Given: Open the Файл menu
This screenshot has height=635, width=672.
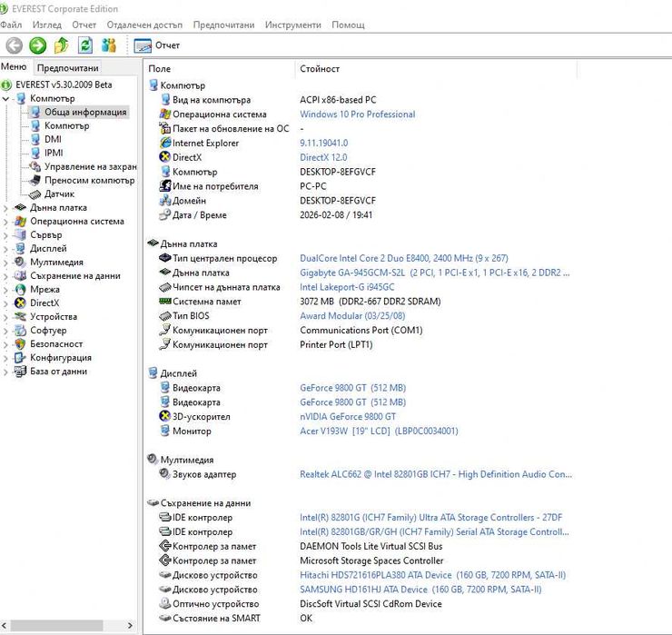Looking at the screenshot, I should (11, 25).
